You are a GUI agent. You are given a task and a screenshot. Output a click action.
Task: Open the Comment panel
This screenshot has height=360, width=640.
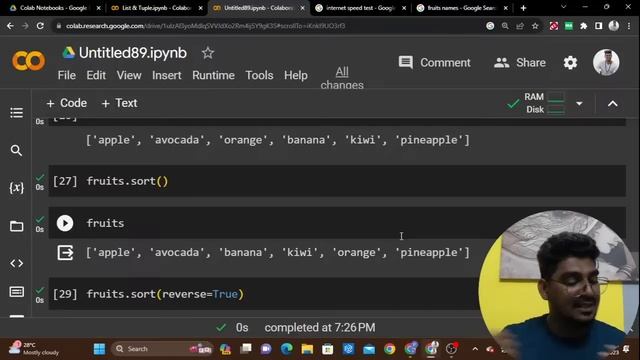(x=434, y=62)
